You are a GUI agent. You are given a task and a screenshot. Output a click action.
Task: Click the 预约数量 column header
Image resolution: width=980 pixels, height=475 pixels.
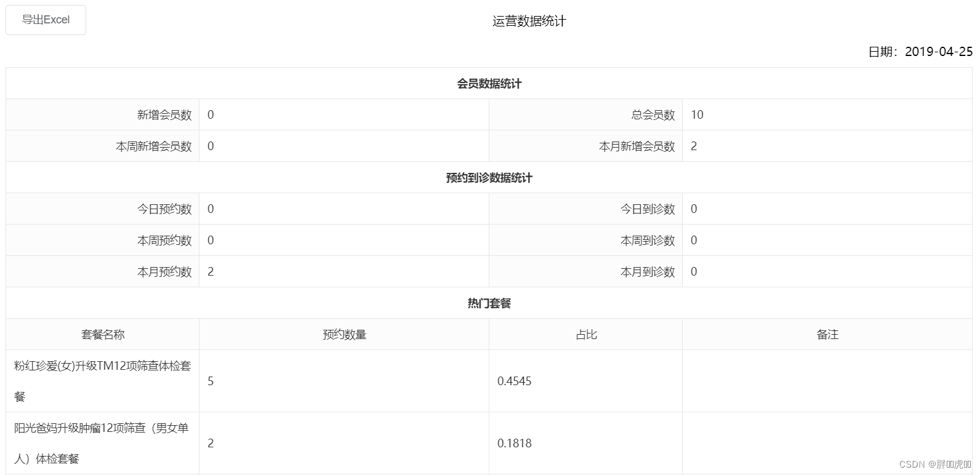(x=344, y=335)
